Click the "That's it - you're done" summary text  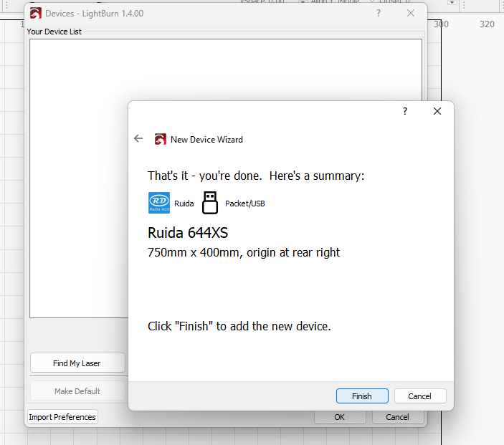(256, 176)
